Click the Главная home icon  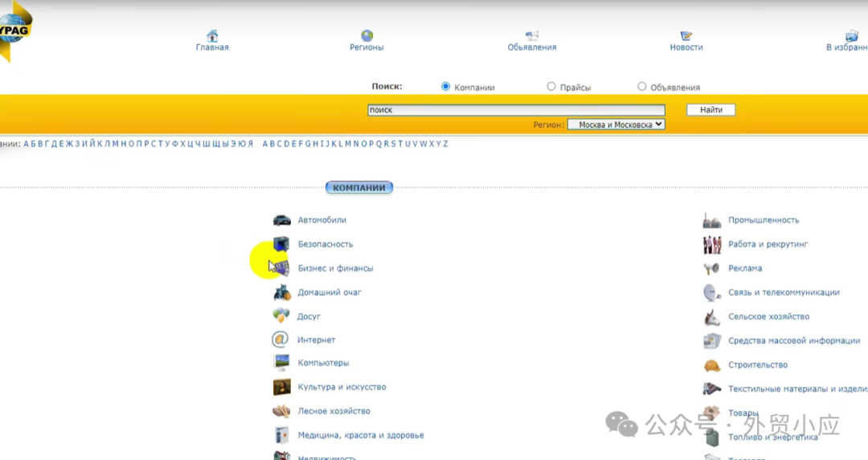click(x=212, y=36)
